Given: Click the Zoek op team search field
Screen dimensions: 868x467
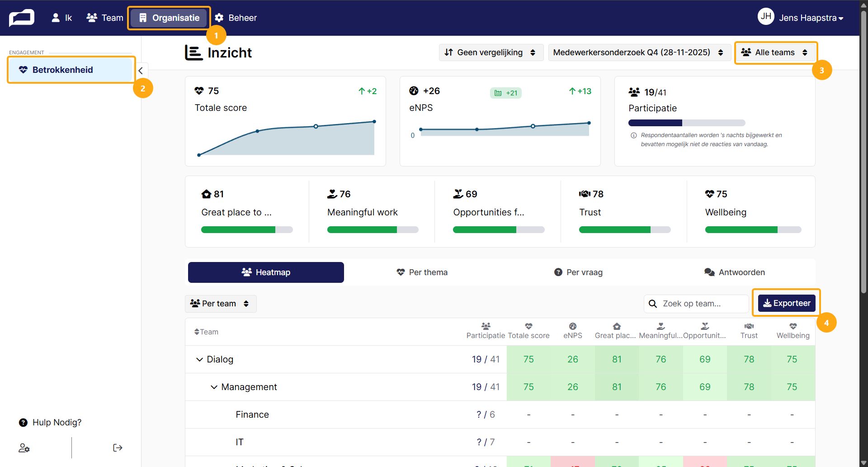Looking at the screenshot, I should pos(696,304).
